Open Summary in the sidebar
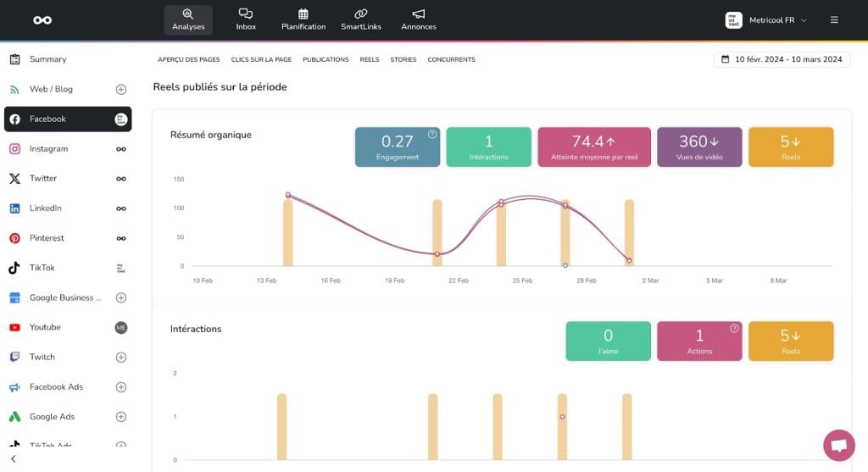The height and width of the screenshot is (472, 868). (x=47, y=59)
